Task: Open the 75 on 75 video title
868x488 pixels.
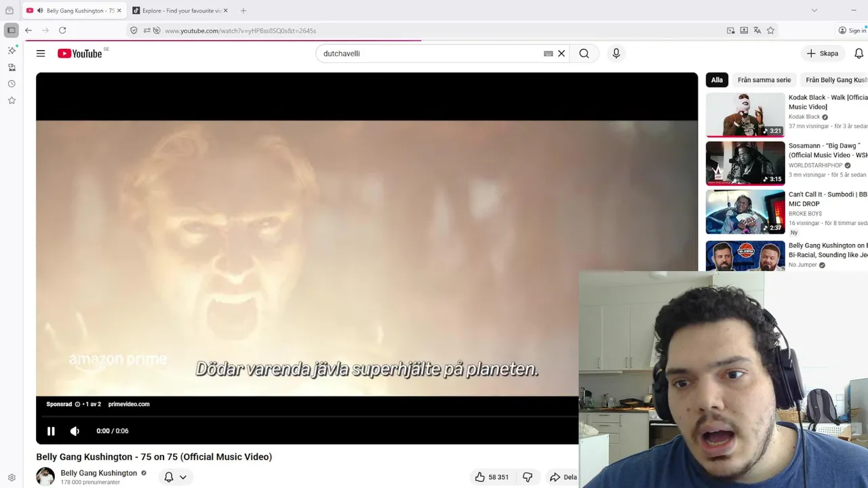Action: click(x=154, y=457)
